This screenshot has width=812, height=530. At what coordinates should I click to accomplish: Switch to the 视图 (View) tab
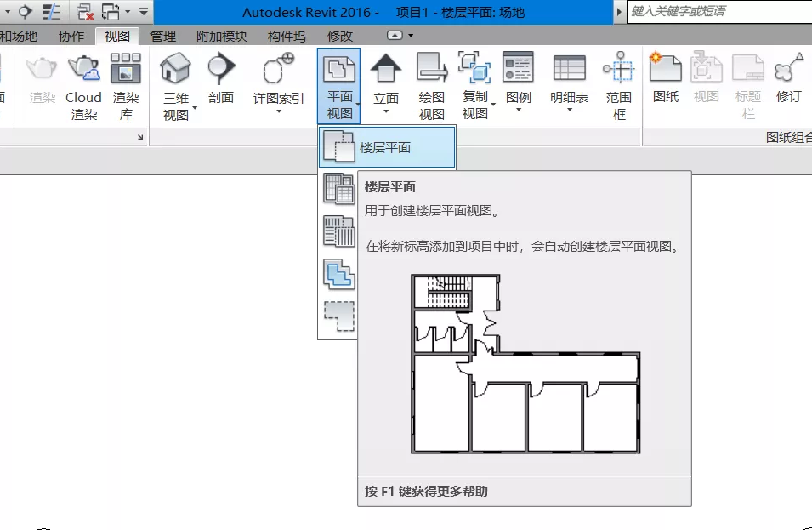click(117, 37)
